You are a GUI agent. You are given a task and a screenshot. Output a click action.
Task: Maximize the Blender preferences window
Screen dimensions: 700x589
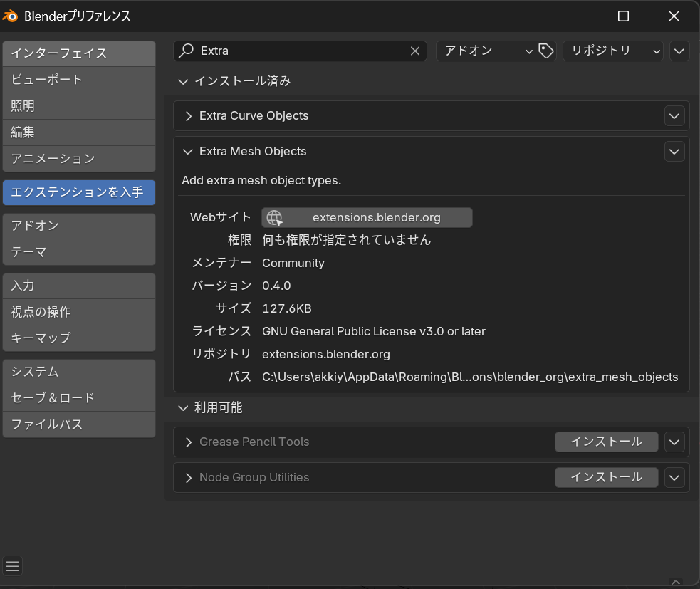(623, 16)
